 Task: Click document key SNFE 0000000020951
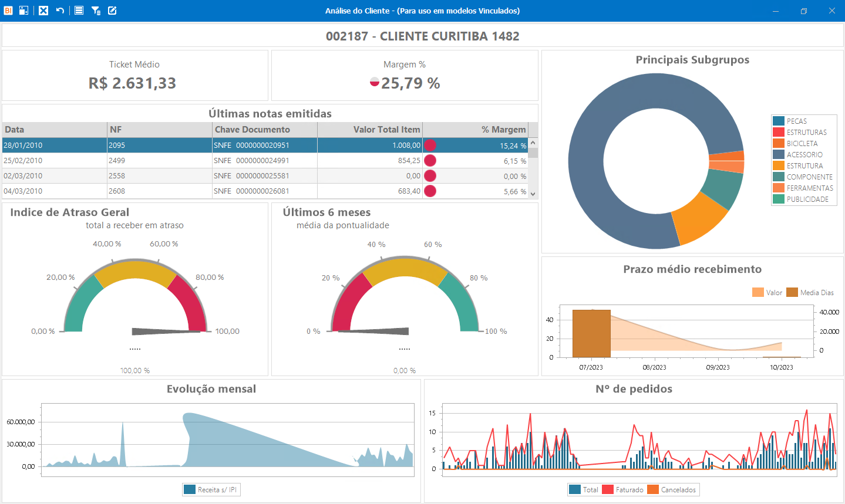251,145
